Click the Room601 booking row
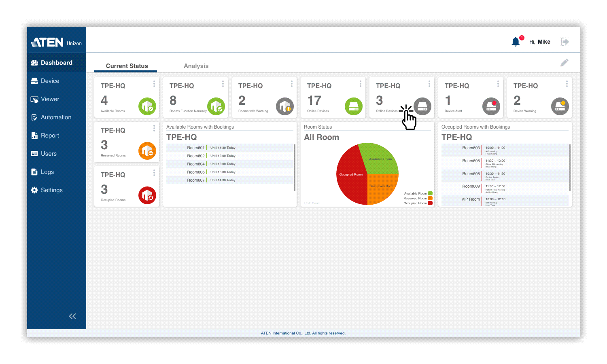The width and height of the screenshot is (607, 364). (x=229, y=148)
